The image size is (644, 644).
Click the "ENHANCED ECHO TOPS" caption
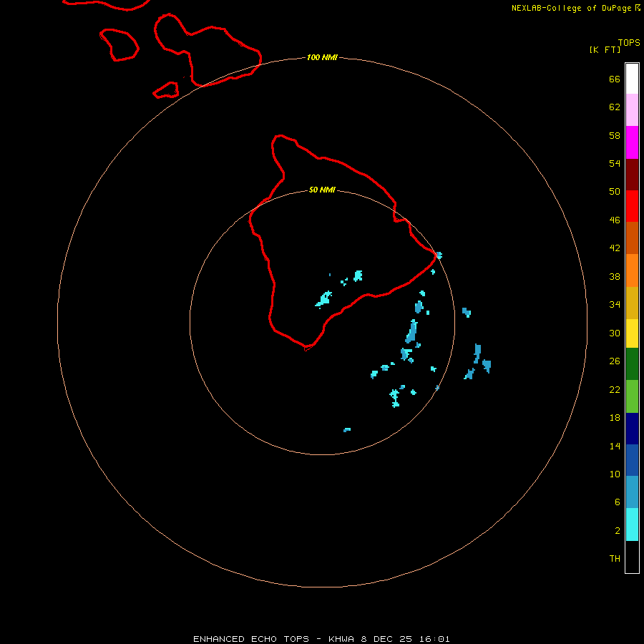251,639
